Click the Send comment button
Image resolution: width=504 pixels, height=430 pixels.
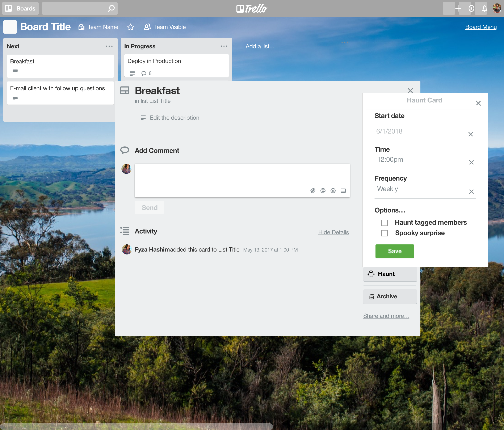[149, 207]
